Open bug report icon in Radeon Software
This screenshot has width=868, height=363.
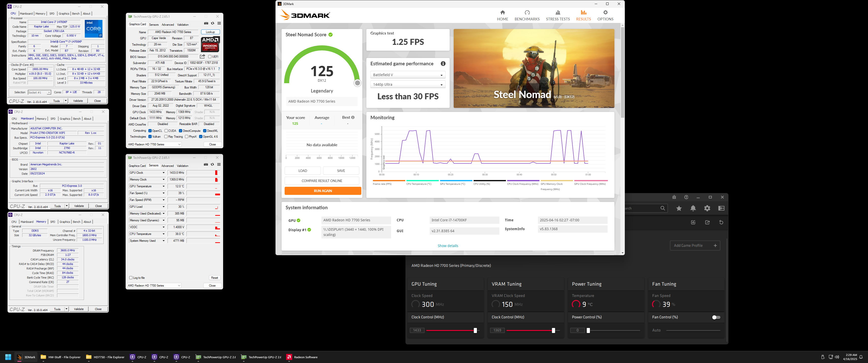674,197
